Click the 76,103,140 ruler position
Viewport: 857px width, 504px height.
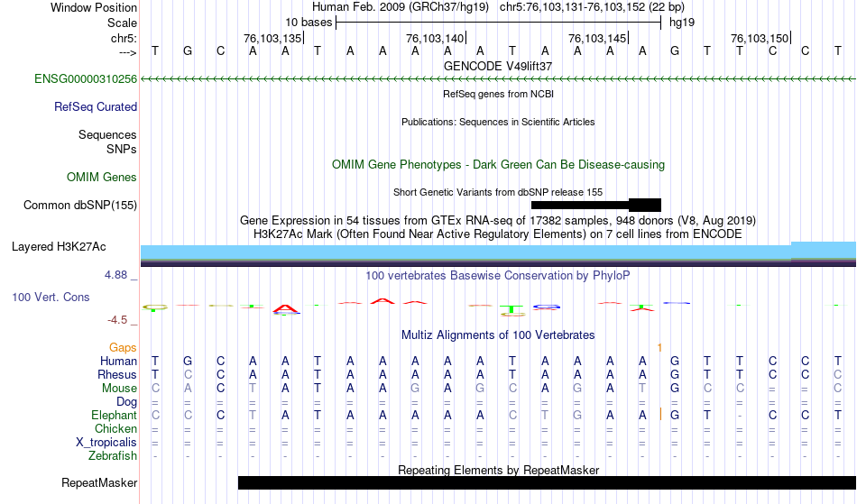(x=435, y=38)
